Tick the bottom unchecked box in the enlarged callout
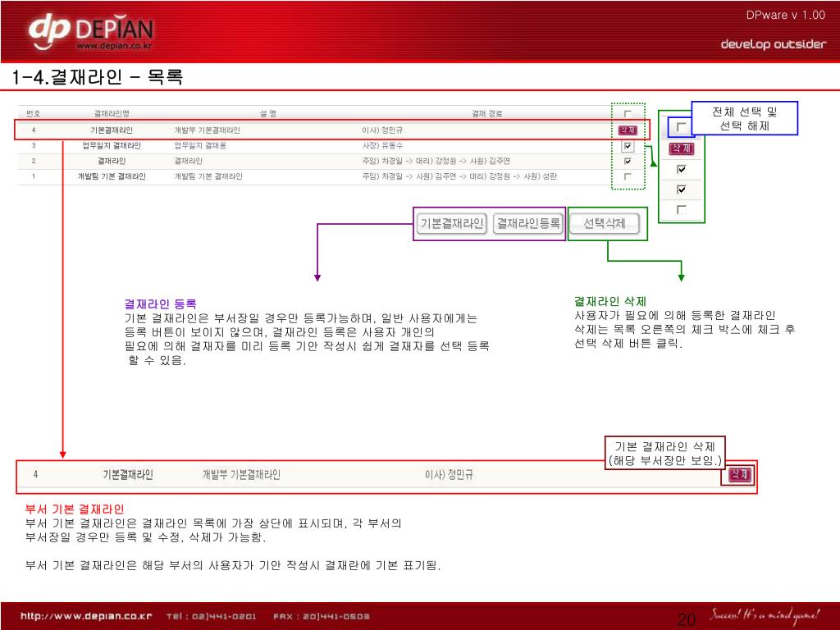 coord(682,210)
